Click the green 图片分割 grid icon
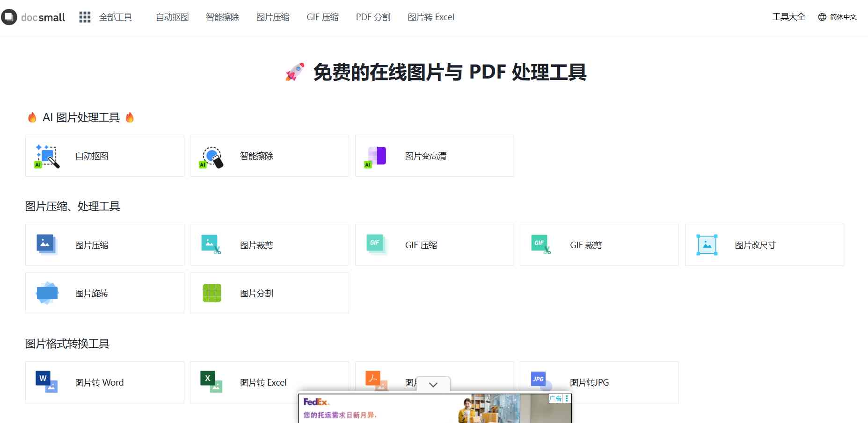The height and width of the screenshot is (423, 868). (212, 293)
